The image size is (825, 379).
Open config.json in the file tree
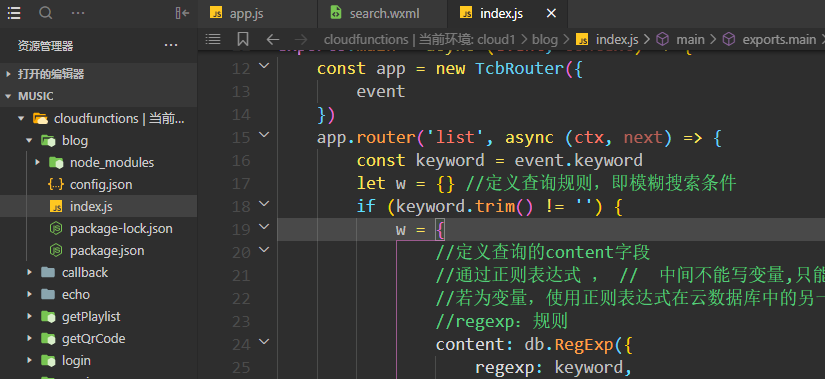[98, 184]
